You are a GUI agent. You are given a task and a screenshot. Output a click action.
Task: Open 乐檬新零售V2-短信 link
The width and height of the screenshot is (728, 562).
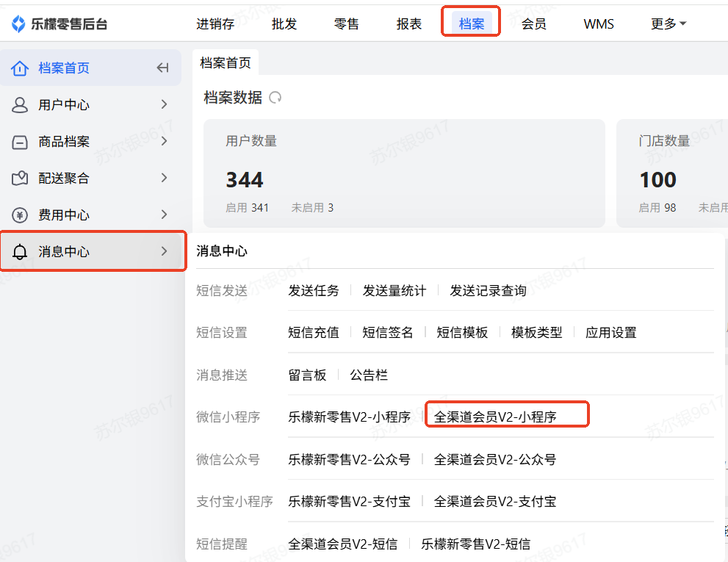[475, 544]
